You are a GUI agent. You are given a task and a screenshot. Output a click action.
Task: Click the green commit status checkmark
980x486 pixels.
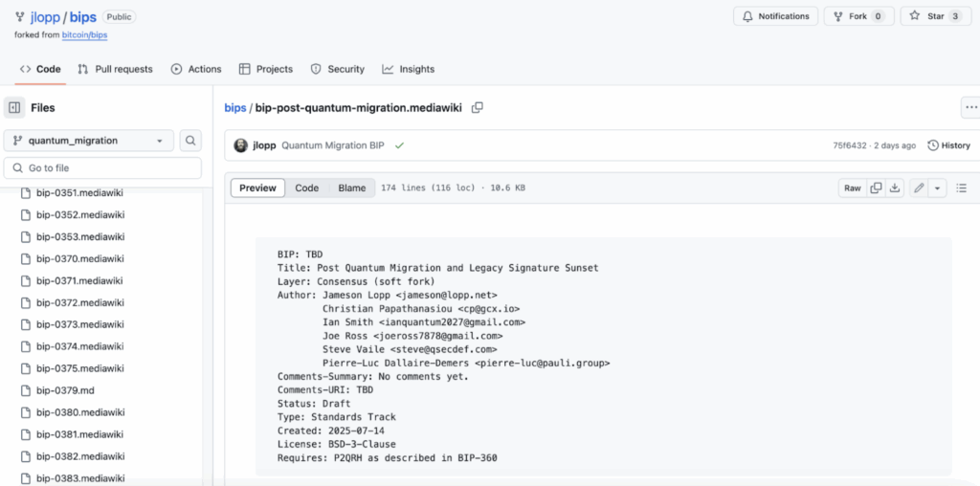399,145
